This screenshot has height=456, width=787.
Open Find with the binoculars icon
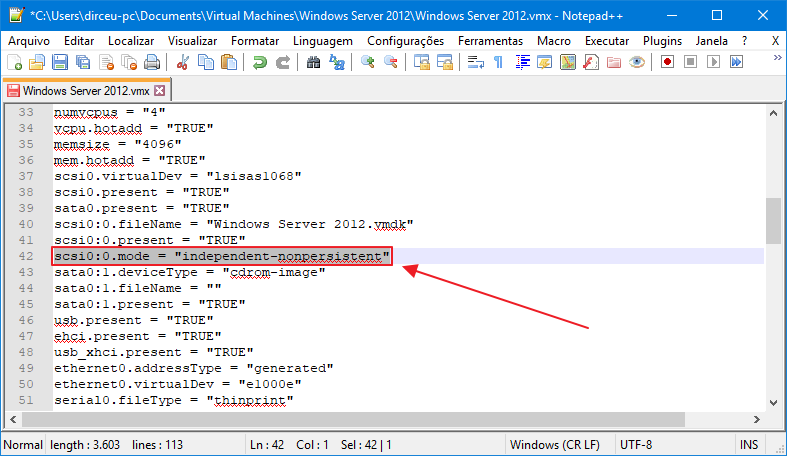coord(314,63)
